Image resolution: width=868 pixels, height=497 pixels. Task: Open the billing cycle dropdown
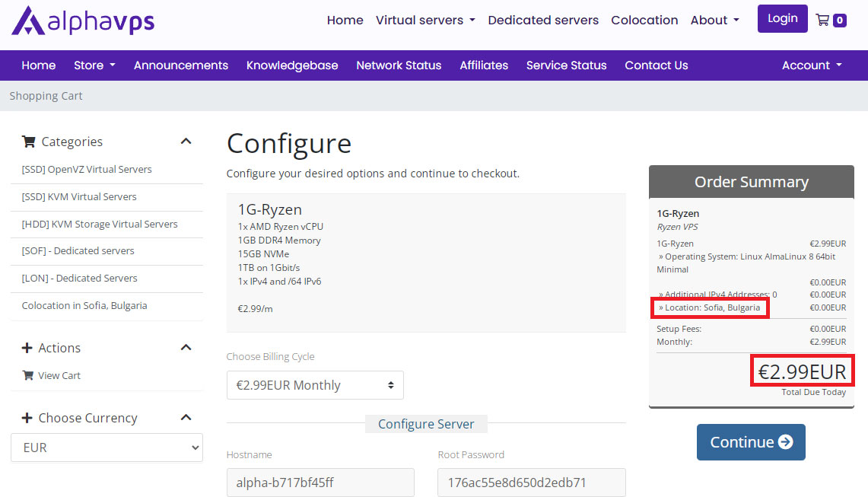(315, 385)
